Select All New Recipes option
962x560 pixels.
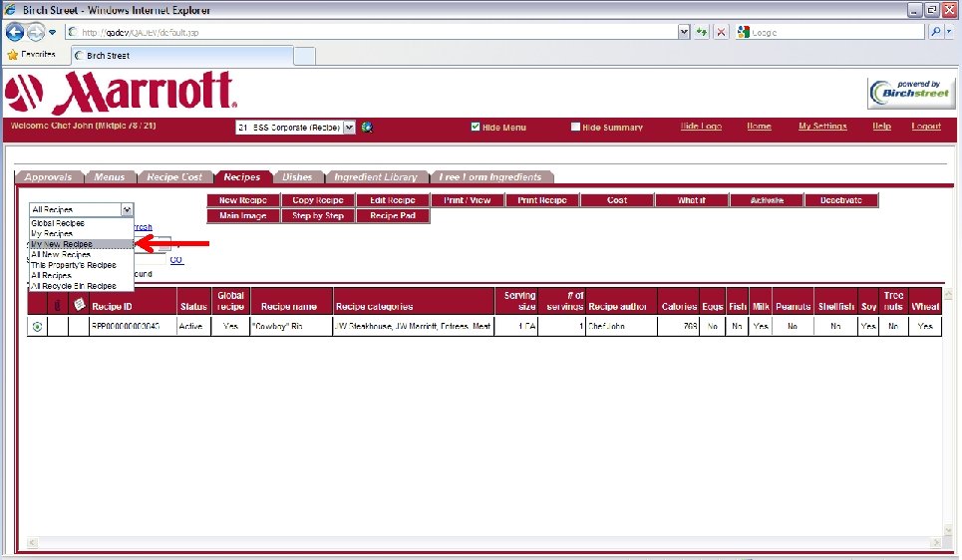coord(81,254)
